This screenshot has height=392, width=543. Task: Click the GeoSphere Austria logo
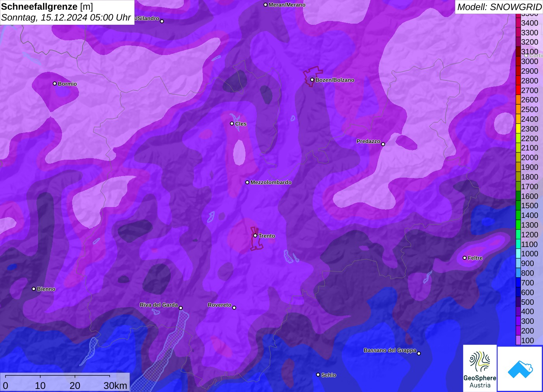(480, 368)
